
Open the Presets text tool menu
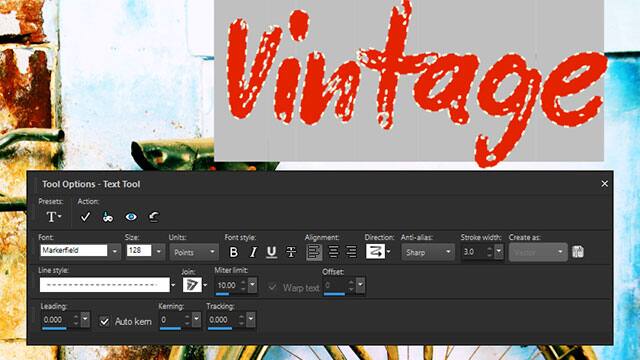click(x=53, y=217)
